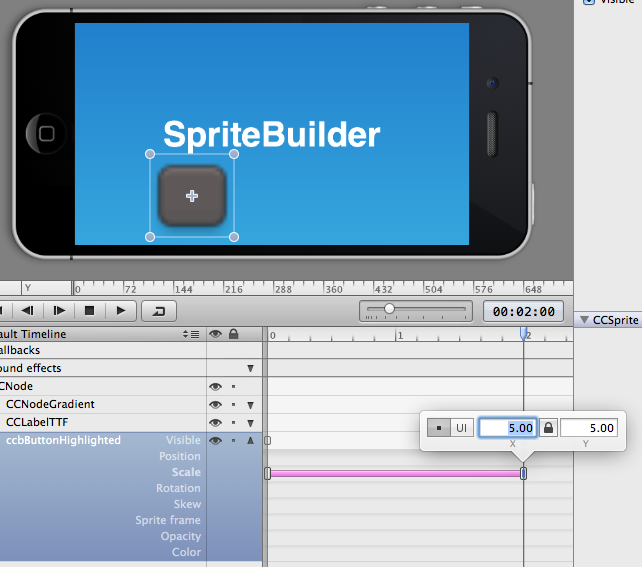Click the button sprite center anchor cross
The width and height of the screenshot is (642, 567).
pos(192,196)
